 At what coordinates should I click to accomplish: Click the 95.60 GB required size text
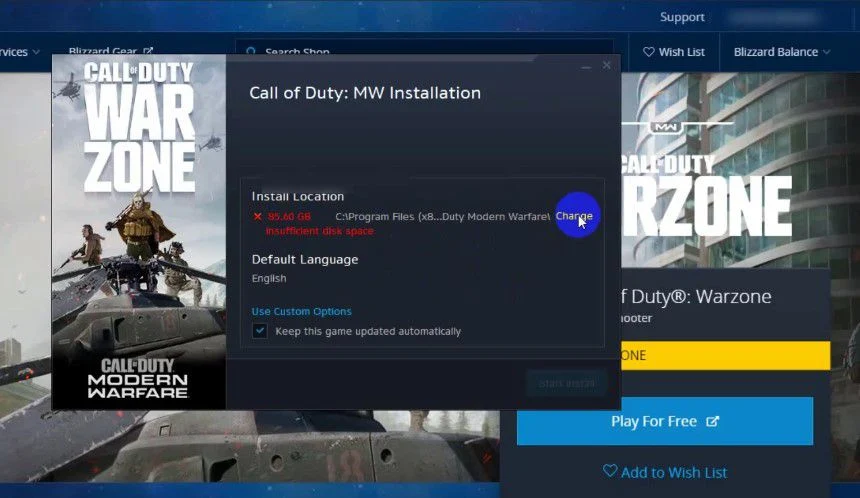(289, 217)
